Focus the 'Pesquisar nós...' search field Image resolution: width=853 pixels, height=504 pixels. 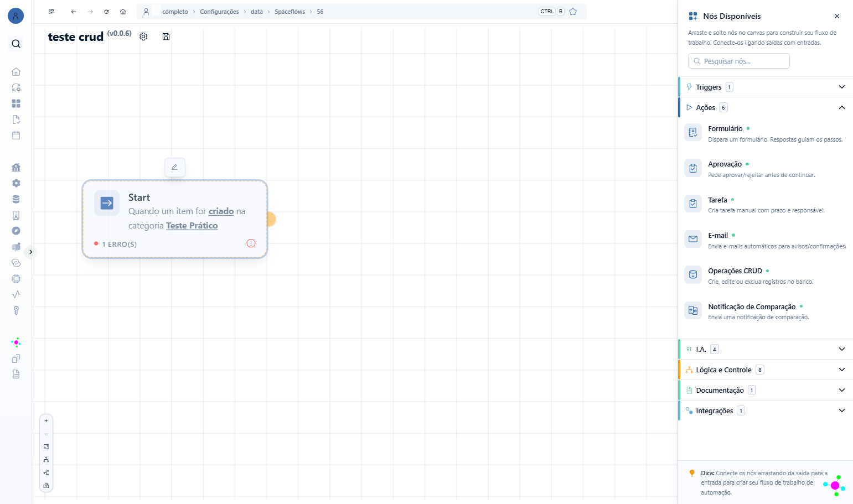point(738,61)
